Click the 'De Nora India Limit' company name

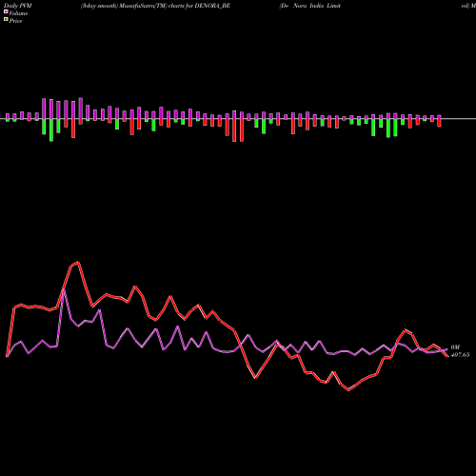pyautogui.click(x=310, y=6)
